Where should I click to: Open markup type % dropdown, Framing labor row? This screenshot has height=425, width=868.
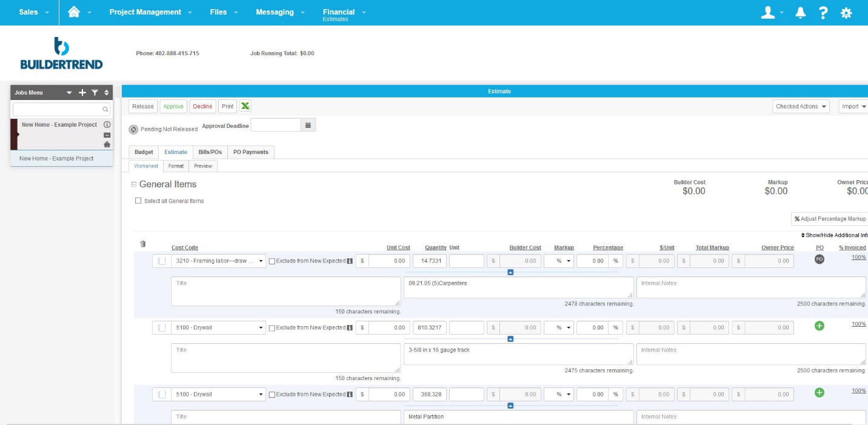point(559,261)
